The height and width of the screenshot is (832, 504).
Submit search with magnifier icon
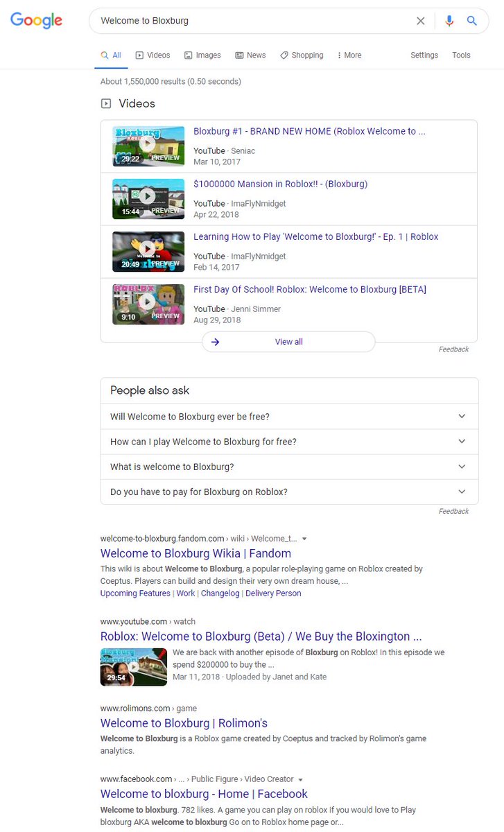[x=472, y=21]
